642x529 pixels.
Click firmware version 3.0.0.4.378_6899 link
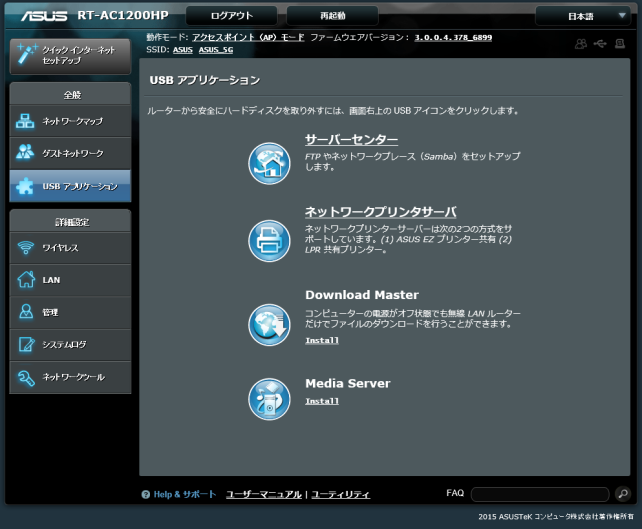coord(453,37)
